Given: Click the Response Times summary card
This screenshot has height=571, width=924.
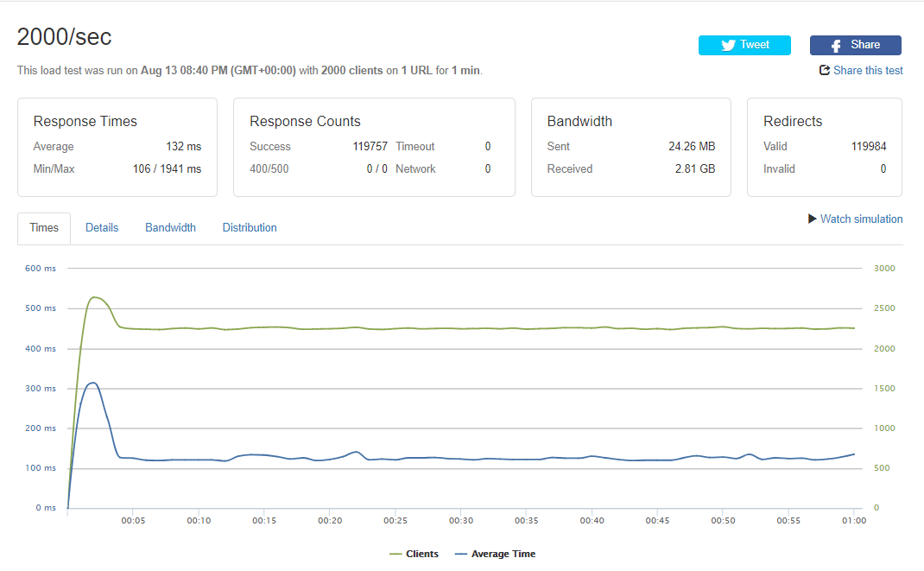Looking at the screenshot, I should 117,148.
